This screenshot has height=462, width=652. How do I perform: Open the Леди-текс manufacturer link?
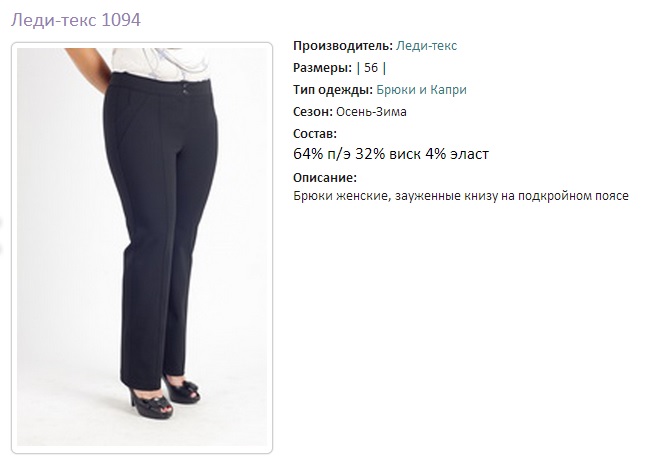426,46
